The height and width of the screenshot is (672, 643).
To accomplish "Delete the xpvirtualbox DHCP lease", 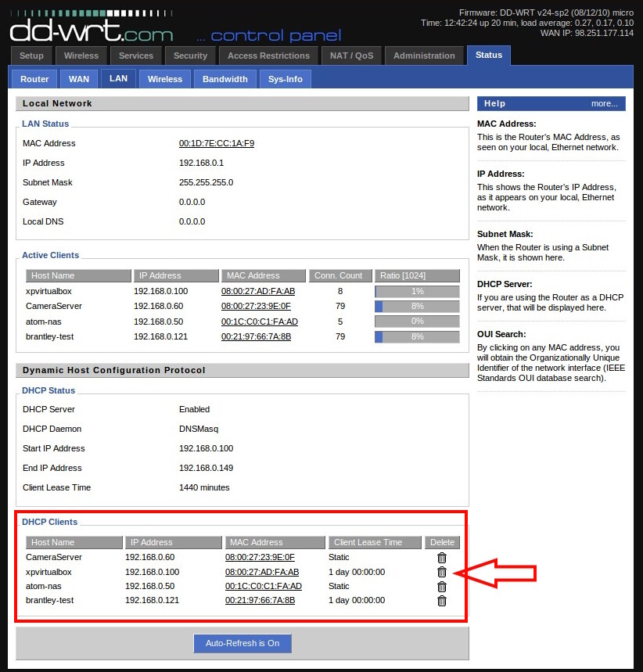I will coord(441,572).
